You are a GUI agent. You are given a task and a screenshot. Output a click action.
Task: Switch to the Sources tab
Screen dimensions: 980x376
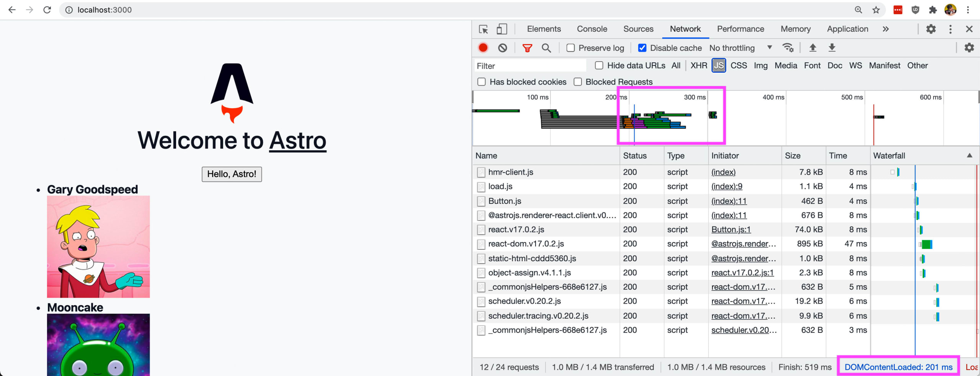coord(638,29)
